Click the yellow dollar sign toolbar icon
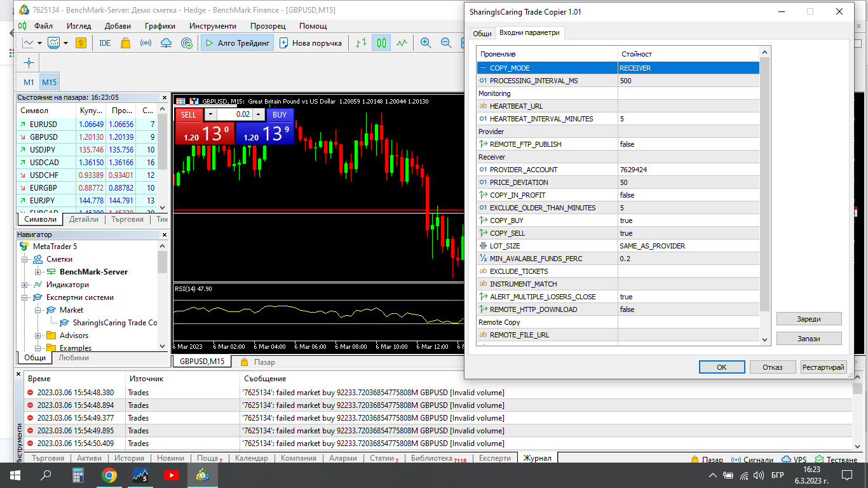This screenshot has height=488, width=868. point(81,43)
